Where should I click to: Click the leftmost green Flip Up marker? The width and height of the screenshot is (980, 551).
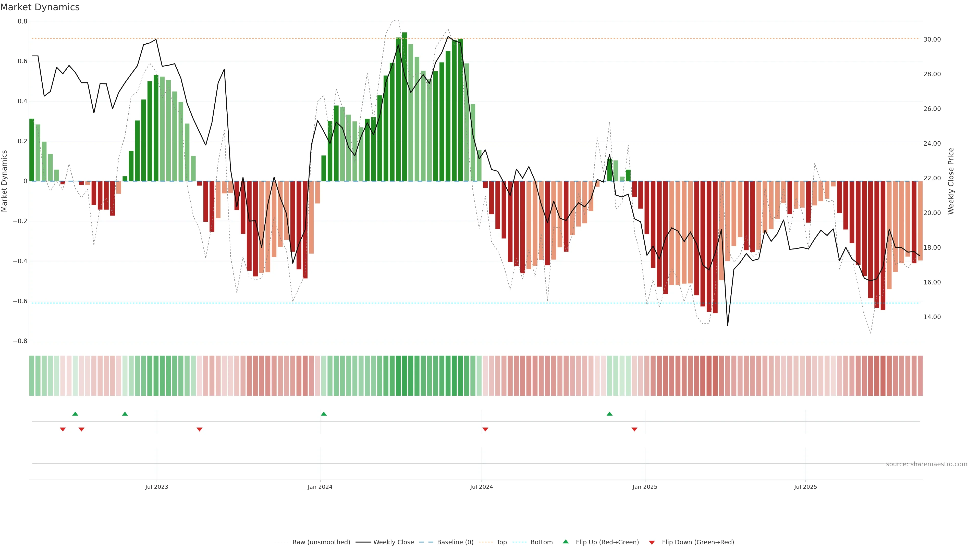75,414
